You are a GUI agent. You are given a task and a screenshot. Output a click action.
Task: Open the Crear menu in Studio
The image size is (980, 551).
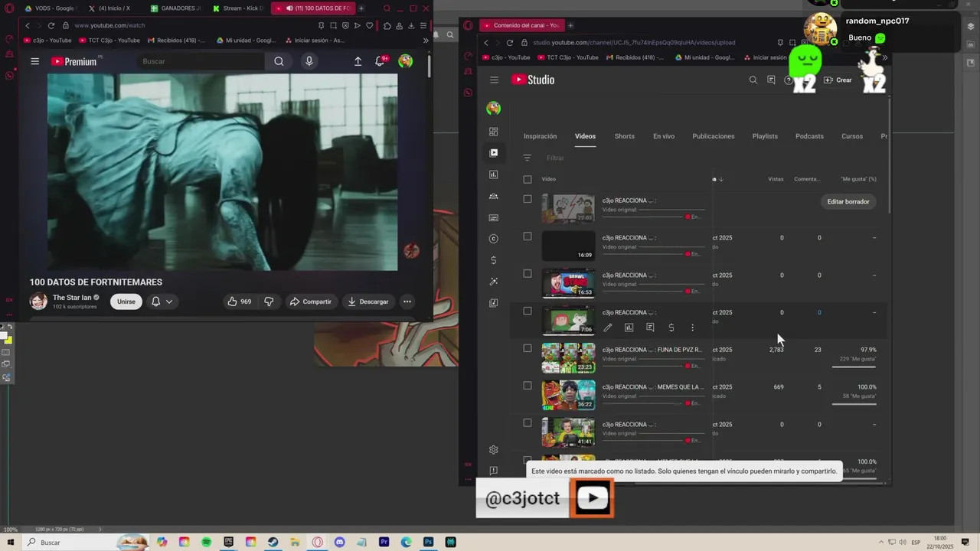tap(838, 80)
